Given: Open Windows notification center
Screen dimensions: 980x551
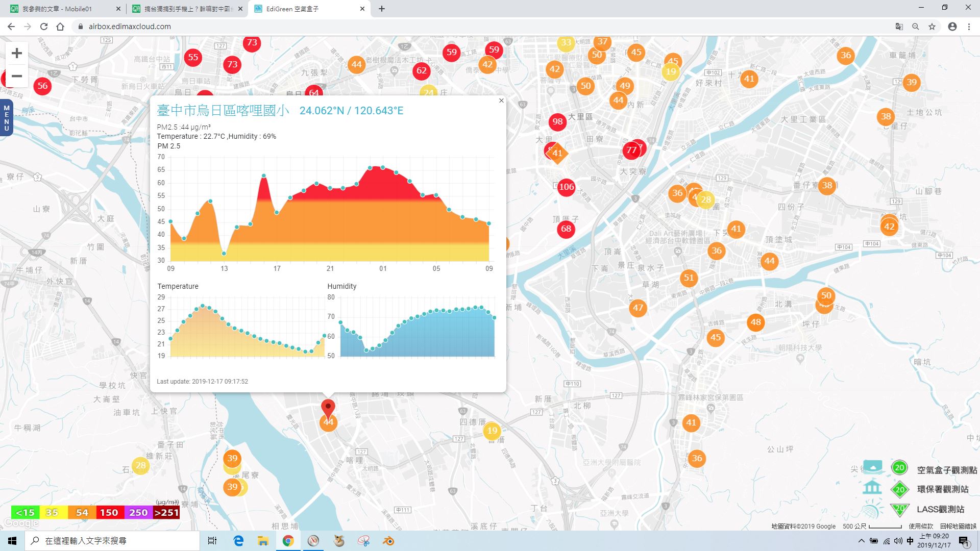Looking at the screenshot, I should point(964,541).
